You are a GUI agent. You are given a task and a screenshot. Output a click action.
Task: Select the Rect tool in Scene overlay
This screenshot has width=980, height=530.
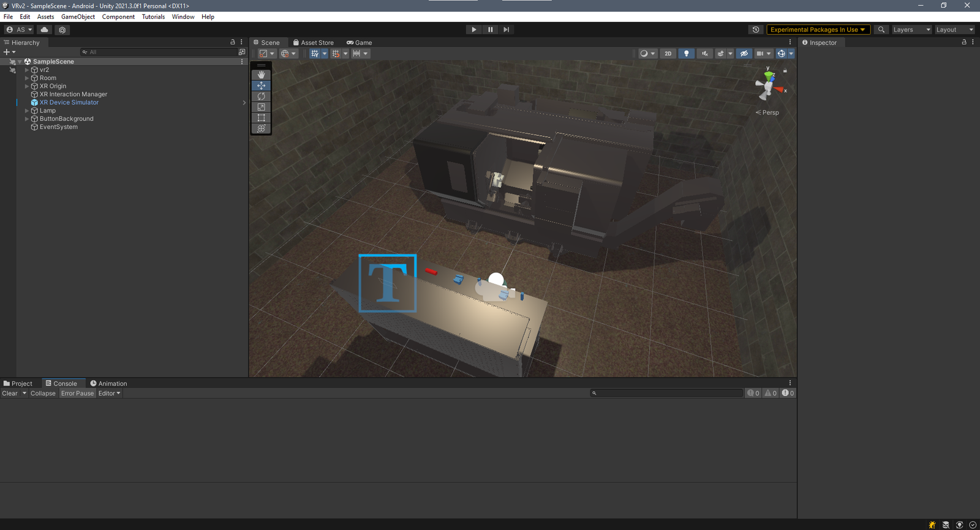point(261,118)
